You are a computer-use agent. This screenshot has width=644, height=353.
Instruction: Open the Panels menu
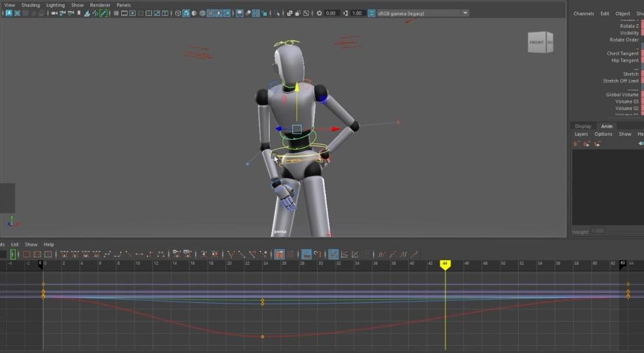(x=124, y=5)
